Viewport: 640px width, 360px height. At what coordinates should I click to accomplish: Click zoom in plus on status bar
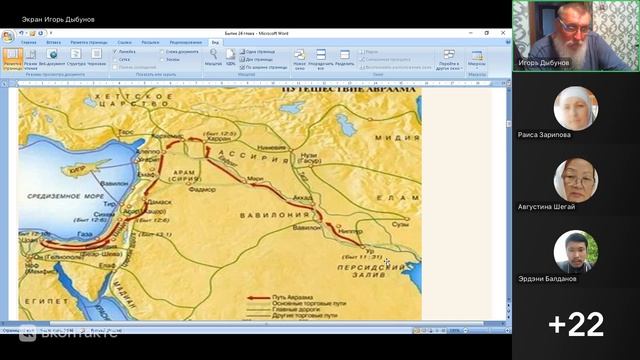507,331
